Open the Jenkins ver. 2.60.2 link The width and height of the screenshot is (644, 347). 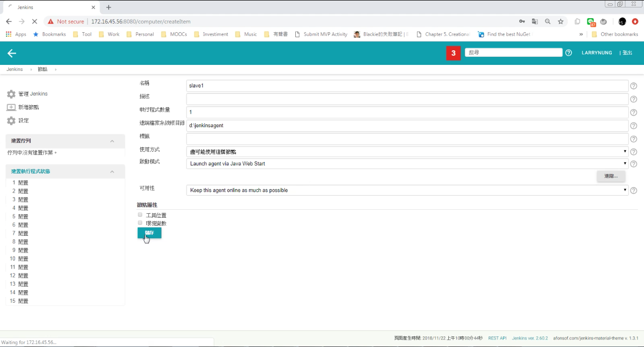coord(530,338)
